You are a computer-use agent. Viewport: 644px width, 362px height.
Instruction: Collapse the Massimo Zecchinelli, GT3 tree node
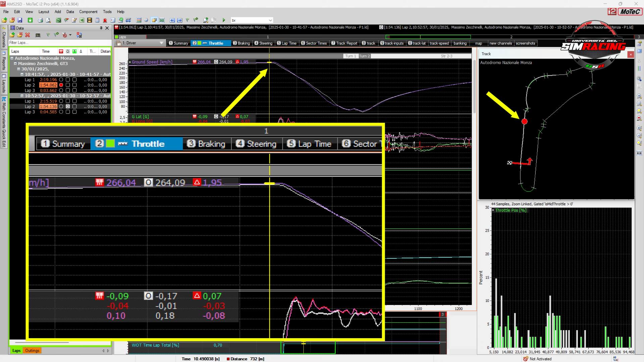click(15, 63)
